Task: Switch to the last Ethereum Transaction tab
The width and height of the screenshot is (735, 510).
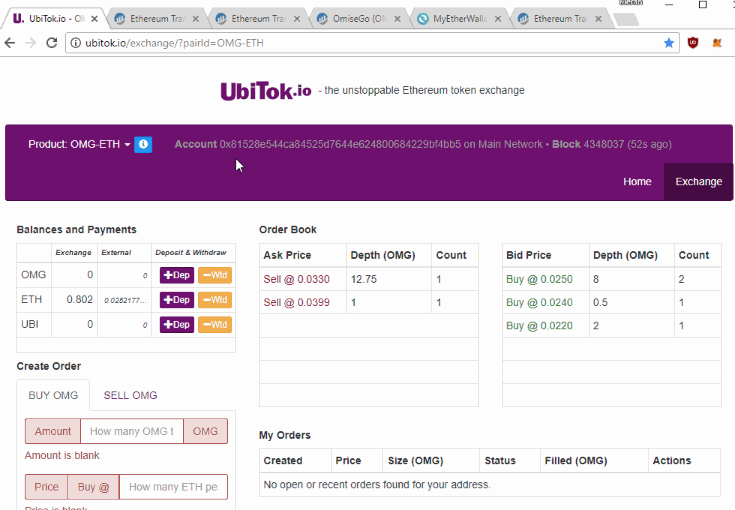Action: click(560, 19)
